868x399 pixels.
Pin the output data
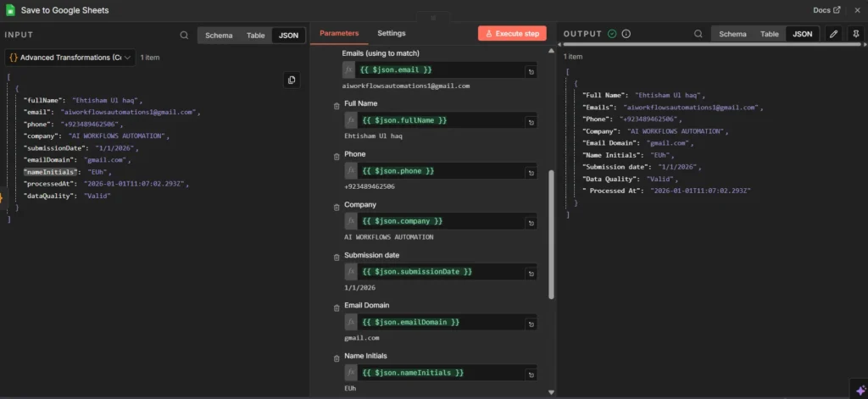click(x=855, y=34)
